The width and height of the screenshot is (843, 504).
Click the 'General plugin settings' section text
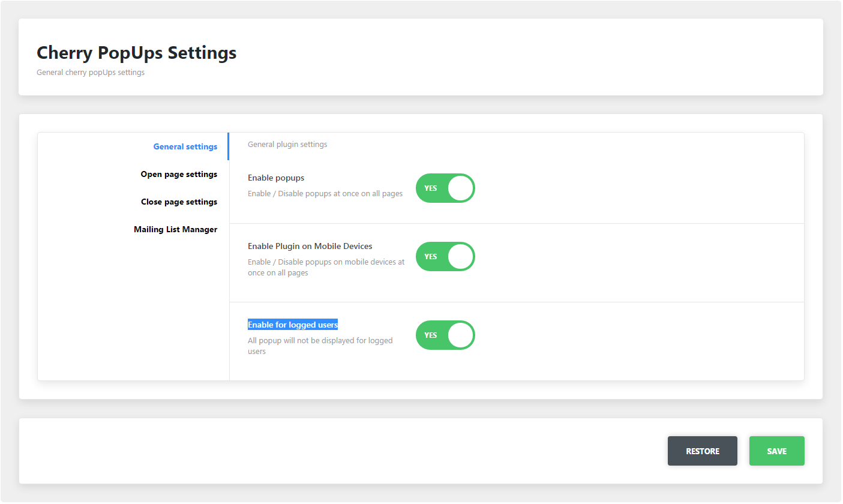pyautogui.click(x=287, y=145)
